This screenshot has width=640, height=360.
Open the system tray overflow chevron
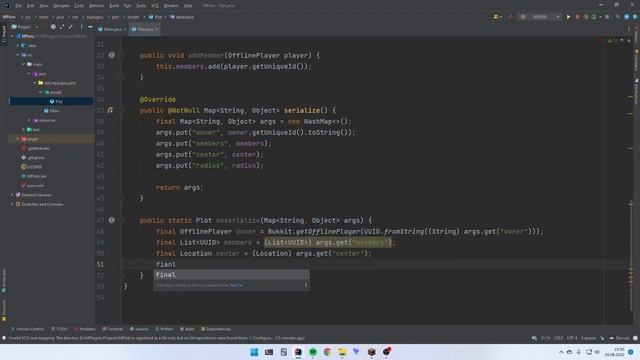click(561, 352)
